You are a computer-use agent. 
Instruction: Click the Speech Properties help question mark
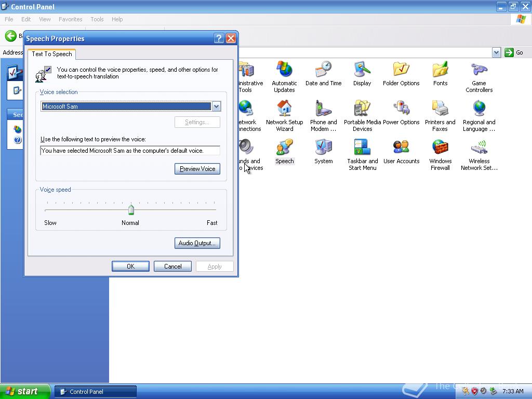pyautogui.click(x=219, y=38)
